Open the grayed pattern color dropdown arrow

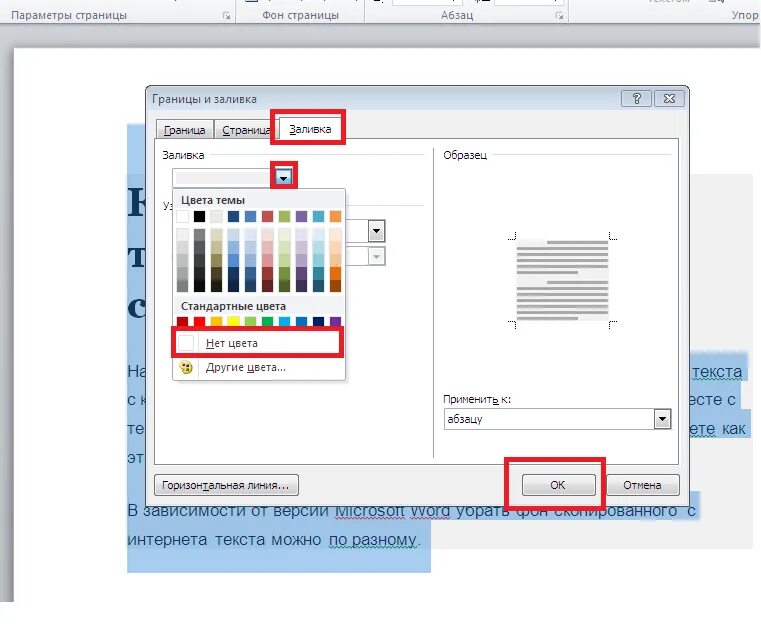tap(377, 256)
